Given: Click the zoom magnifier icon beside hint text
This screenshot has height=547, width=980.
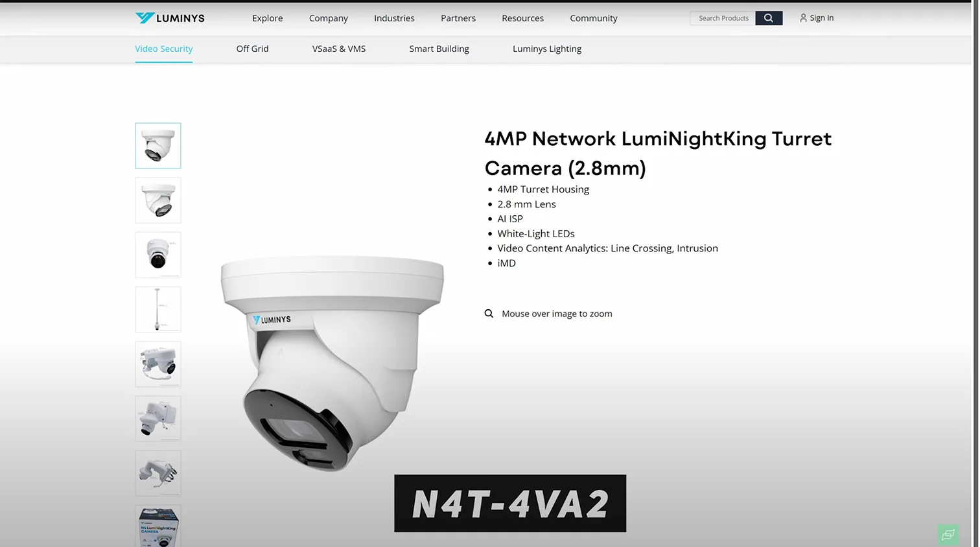Looking at the screenshot, I should tap(489, 314).
